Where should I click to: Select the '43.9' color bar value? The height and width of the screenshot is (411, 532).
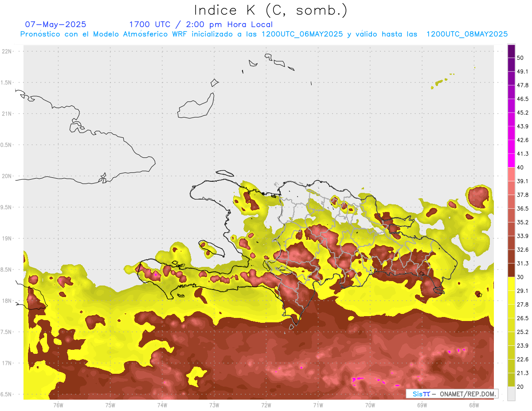(523, 126)
